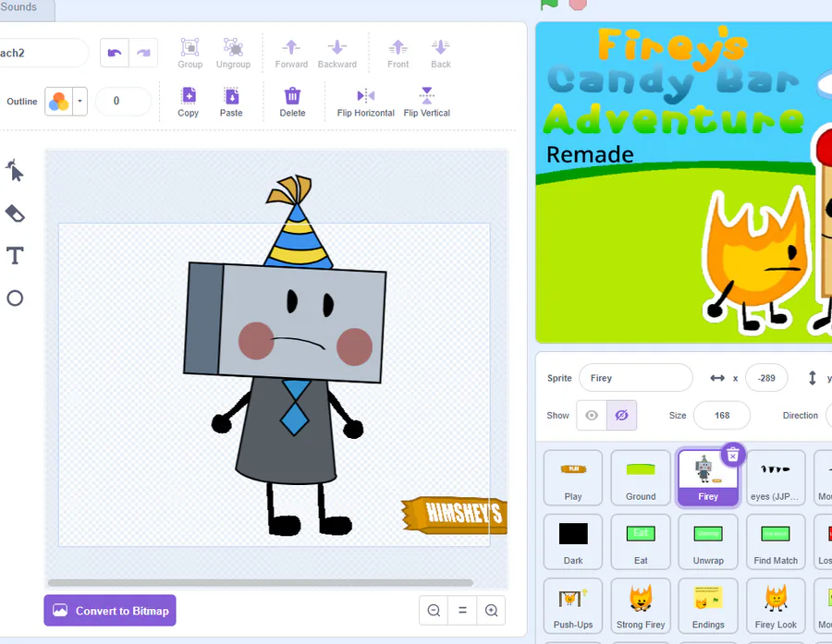This screenshot has height=644, width=832.
Task: Click the costume name field
Action: [x=43, y=53]
